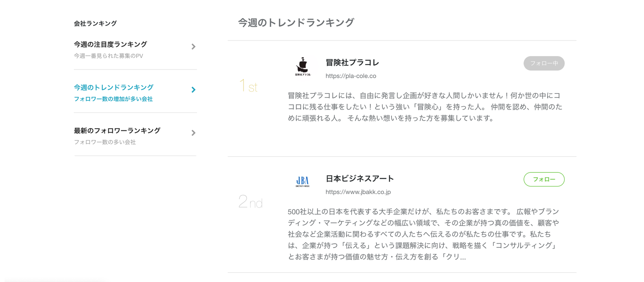Click the フォロワー数の多い会社 subtitle
Screen dimensions: 644x282
(x=105, y=142)
